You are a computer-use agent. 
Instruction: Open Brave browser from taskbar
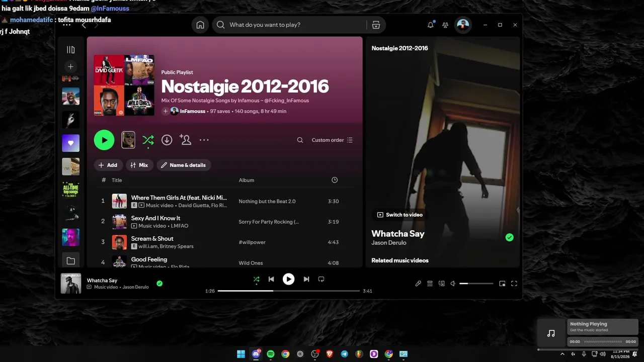pos(330,354)
